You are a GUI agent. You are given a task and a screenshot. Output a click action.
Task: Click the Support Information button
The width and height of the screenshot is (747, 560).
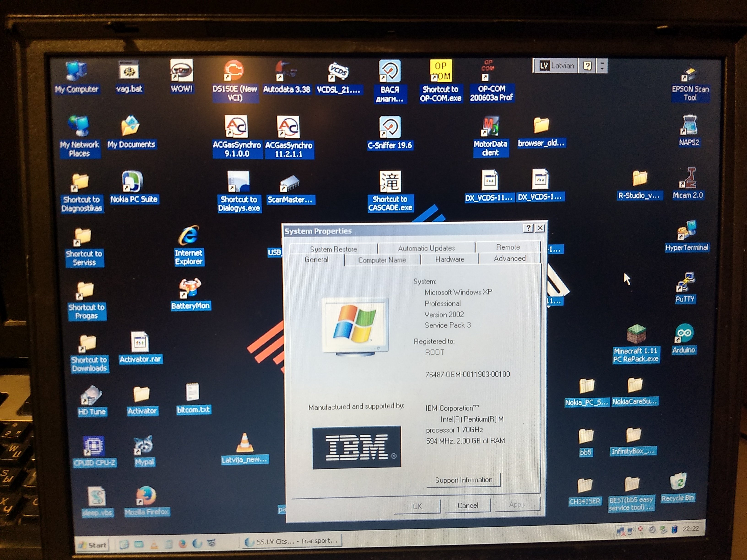463,480
